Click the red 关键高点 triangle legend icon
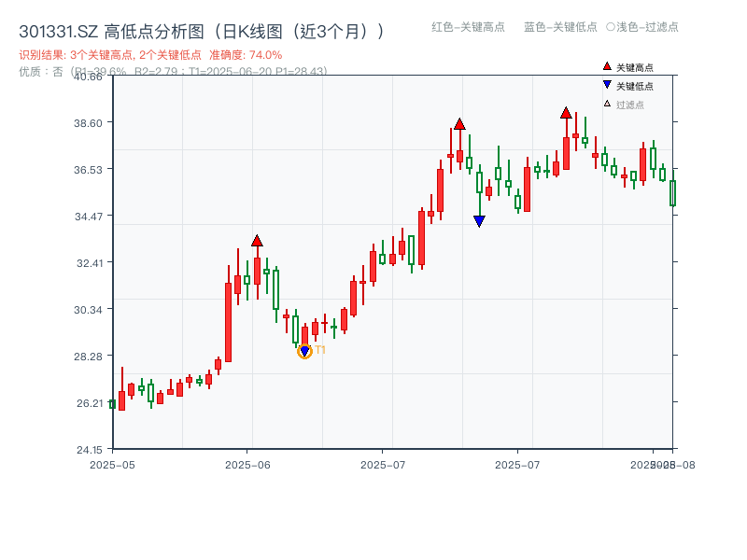The width and height of the screenshot is (747, 560). coord(605,67)
